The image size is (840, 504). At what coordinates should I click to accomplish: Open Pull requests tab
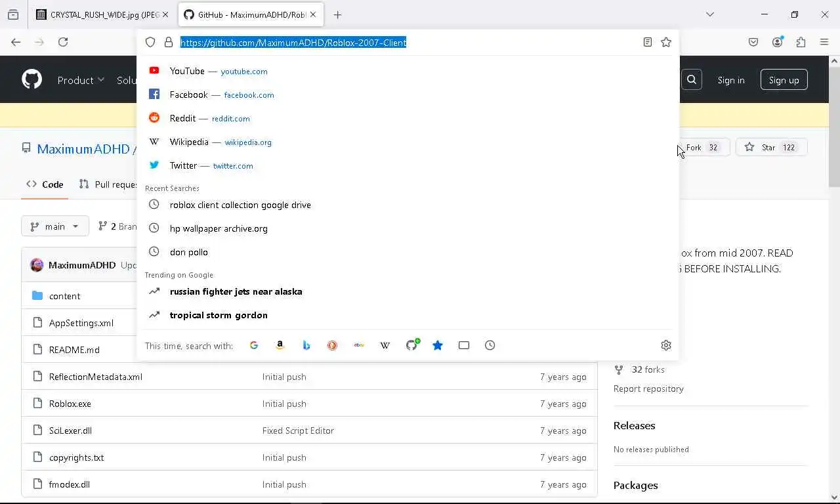pyautogui.click(x=109, y=184)
